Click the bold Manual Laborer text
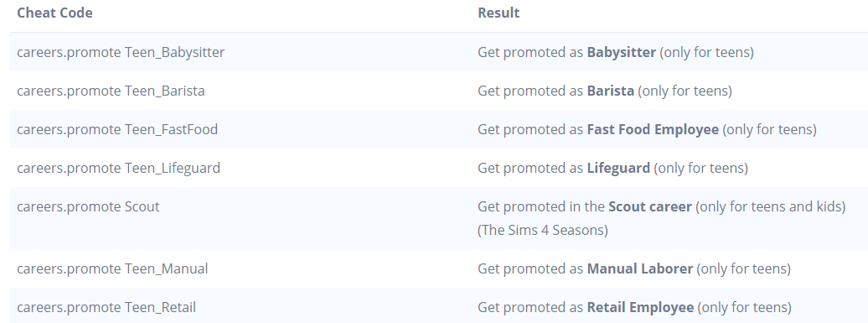The height and width of the screenshot is (323, 868). pos(640,268)
